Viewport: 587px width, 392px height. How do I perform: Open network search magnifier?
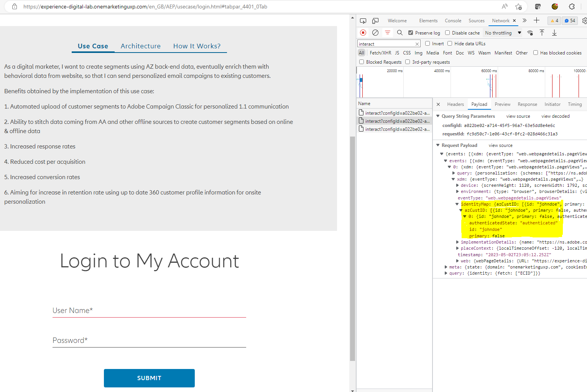(x=400, y=33)
